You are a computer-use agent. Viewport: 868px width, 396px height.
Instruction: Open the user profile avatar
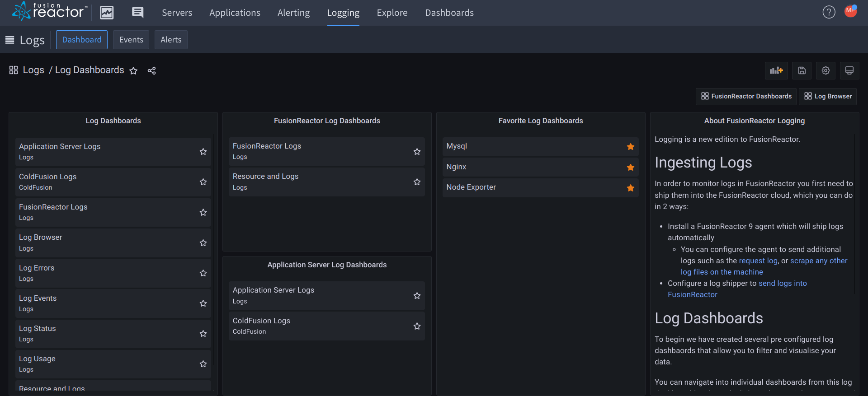pos(851,11)
